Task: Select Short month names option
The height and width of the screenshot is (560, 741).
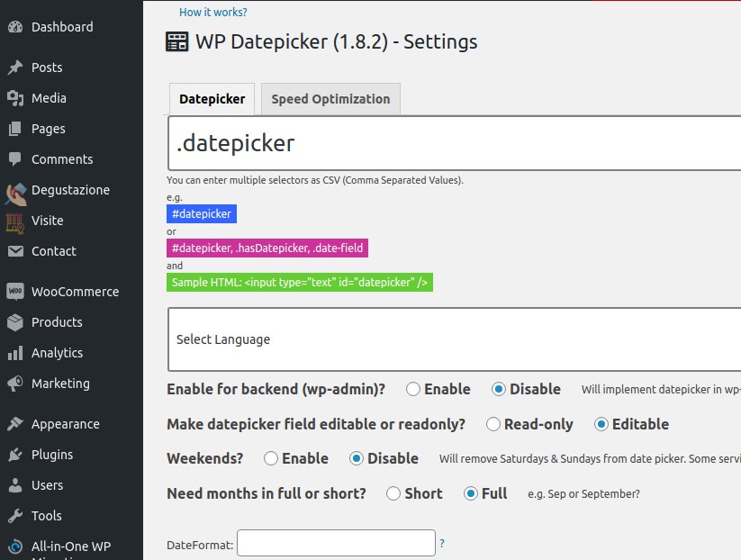Action: [x=393, y=493]
